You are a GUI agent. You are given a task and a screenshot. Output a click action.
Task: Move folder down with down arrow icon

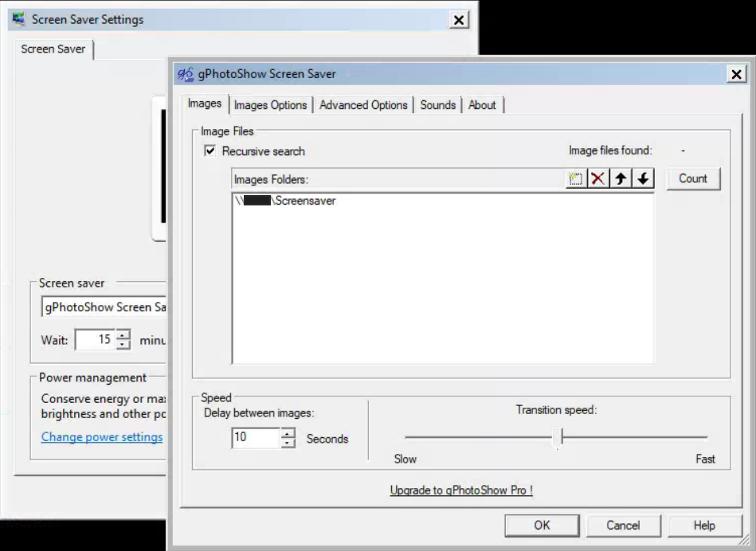(x=643, y=179)
